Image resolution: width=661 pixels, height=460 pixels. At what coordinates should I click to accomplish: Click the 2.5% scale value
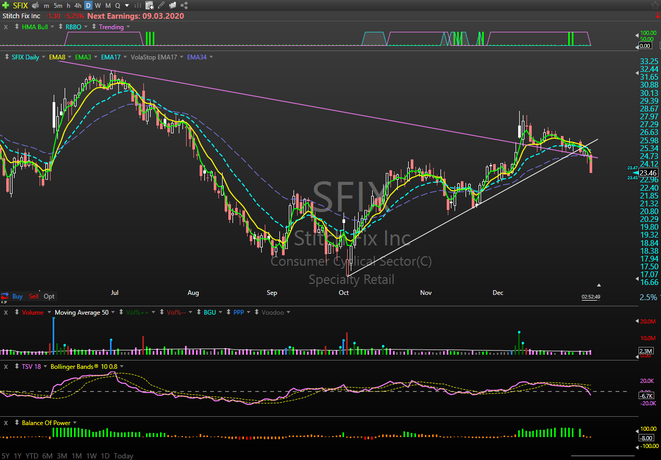coord(648,297)
